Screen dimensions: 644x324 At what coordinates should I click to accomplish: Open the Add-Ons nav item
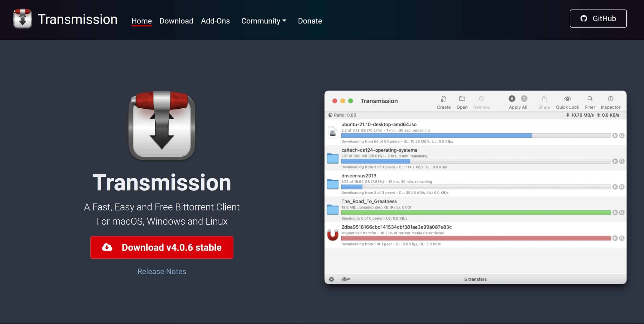pyautogui.click(x=215, y=21)
